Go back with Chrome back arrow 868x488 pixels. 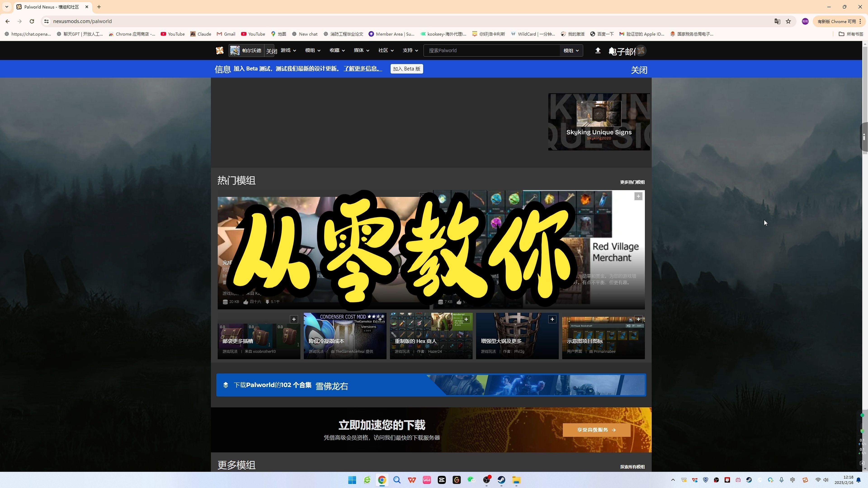coord(7,21)
